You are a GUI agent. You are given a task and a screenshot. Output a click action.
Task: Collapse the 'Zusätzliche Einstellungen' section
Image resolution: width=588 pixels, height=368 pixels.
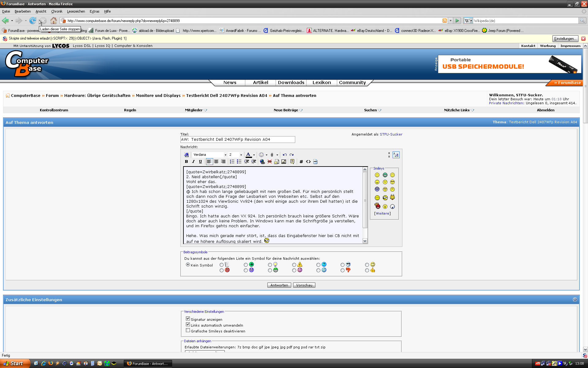575,300
